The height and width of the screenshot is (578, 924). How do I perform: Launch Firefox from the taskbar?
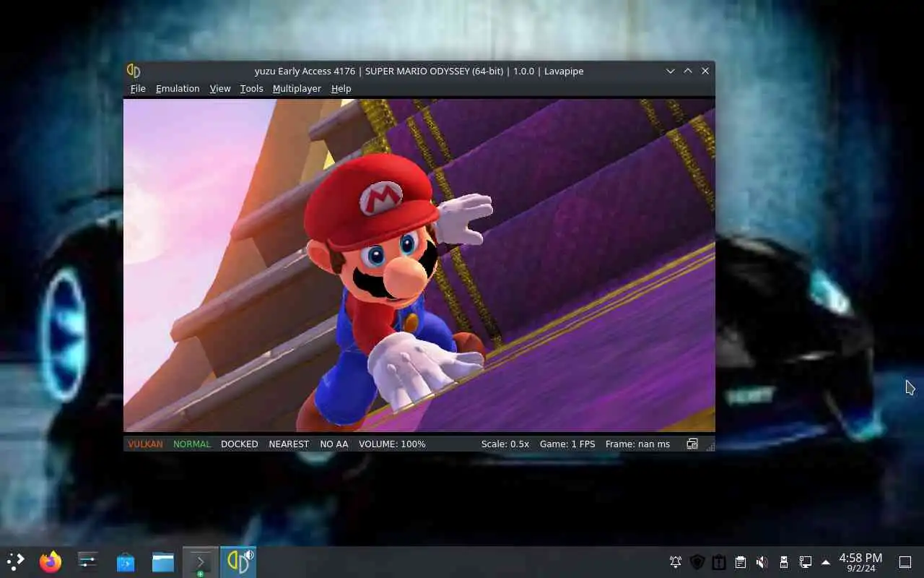(x=51, y=561)
